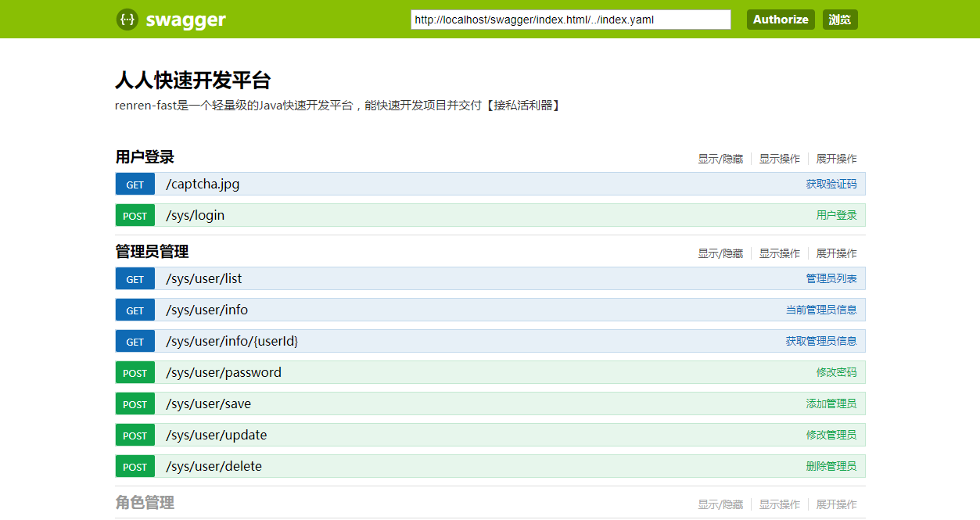Open the /sys/user/info/{userId} endpoint path

point(232,342)
